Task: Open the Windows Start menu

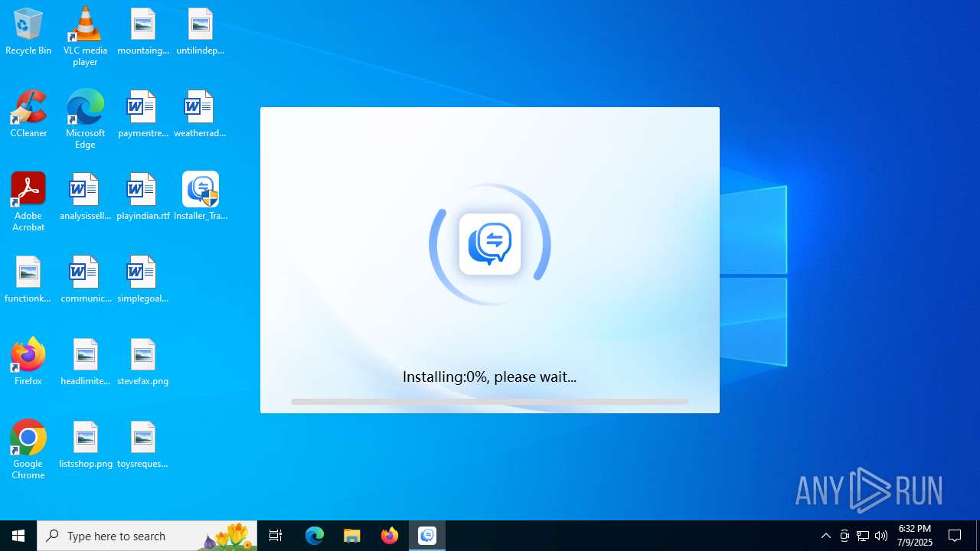Action: pyautogui.click(x=18, y=536)
